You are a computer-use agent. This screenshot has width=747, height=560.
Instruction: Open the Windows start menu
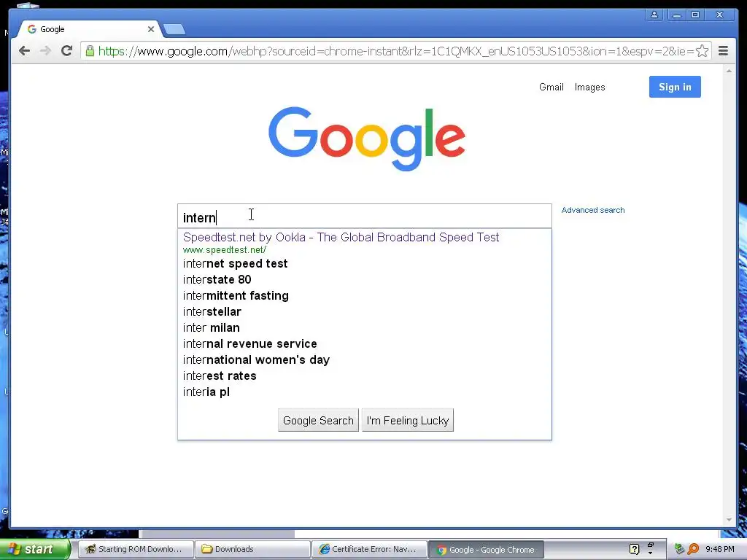click(x=35, y=549)
